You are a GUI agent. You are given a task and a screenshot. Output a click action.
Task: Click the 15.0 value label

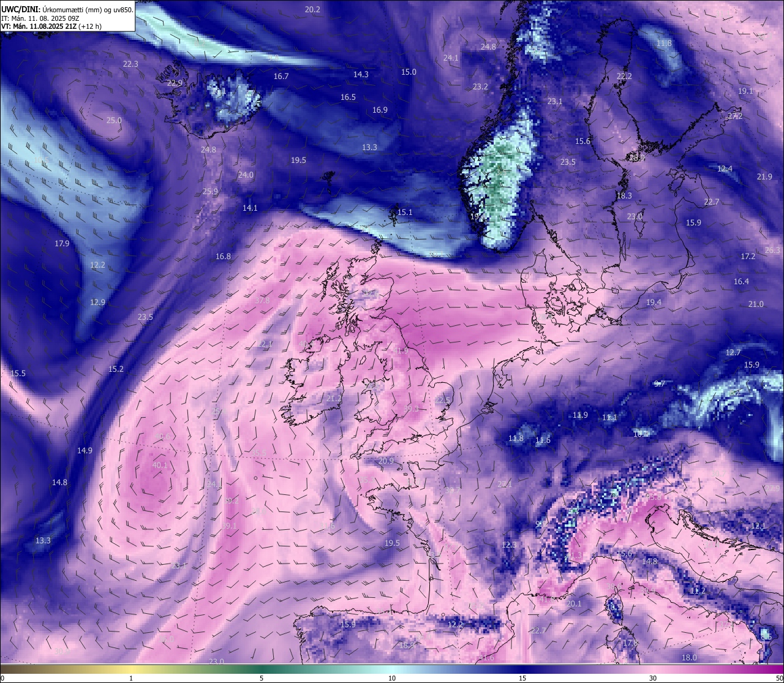point(409,72)
